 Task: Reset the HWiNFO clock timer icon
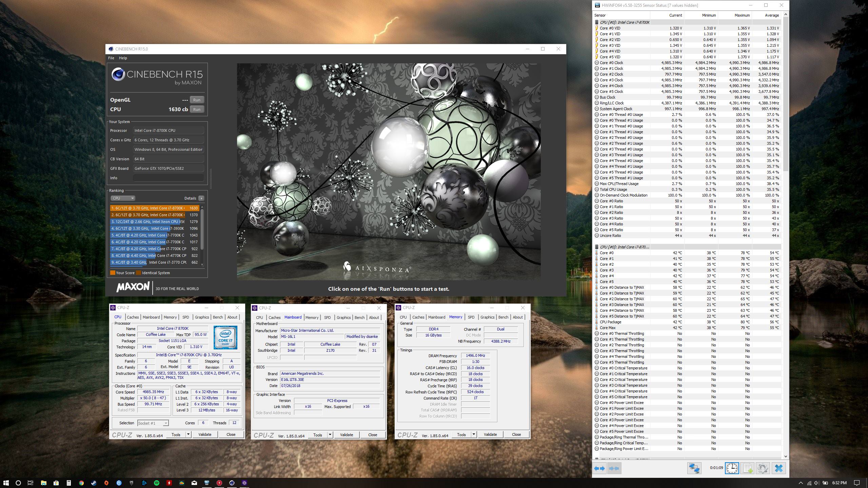point(732,468)
